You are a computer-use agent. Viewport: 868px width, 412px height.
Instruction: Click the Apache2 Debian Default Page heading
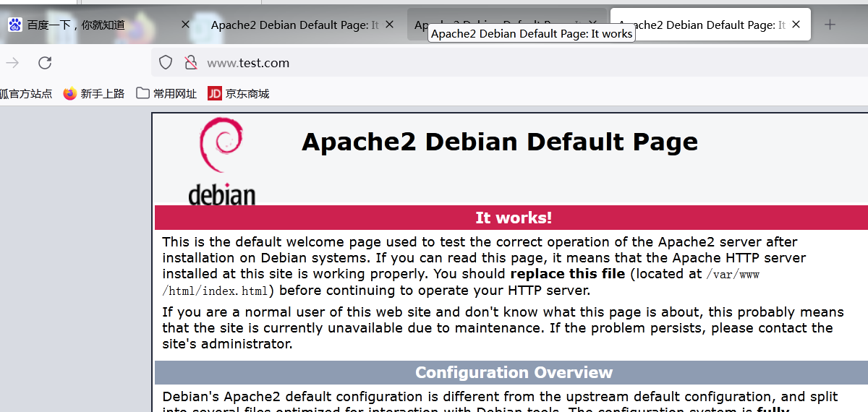click(500, 142)
